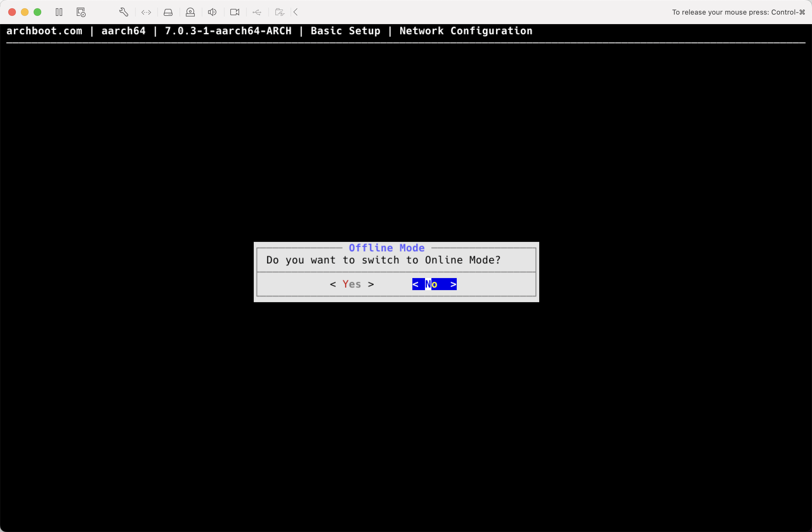812x532 pixels.
Task: Click 'Do you want to switch to Online Mode?' text
Action: (x=383, y=260)
